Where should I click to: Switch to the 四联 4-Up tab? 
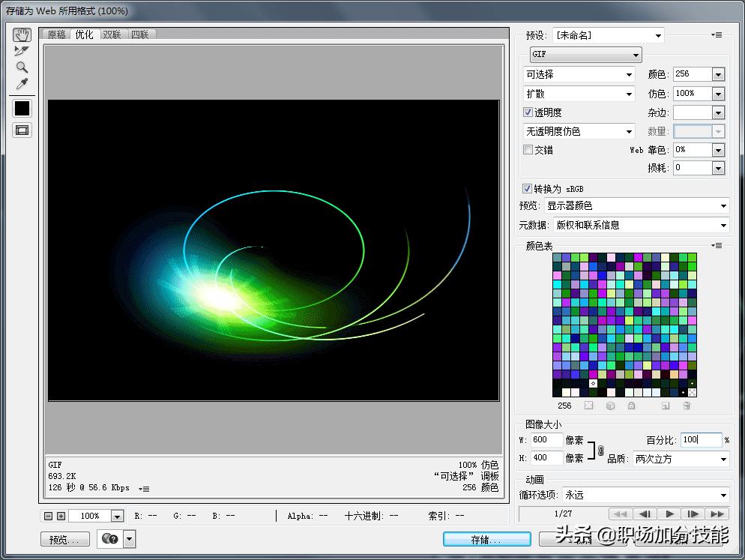141,34
